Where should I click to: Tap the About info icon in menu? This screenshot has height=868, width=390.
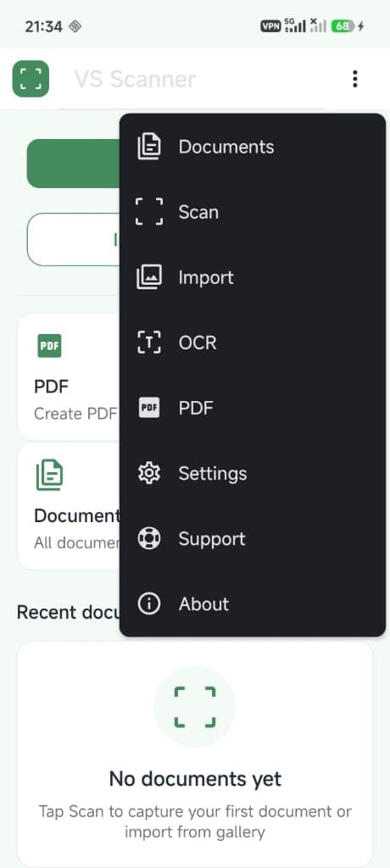tap(149, 604)
